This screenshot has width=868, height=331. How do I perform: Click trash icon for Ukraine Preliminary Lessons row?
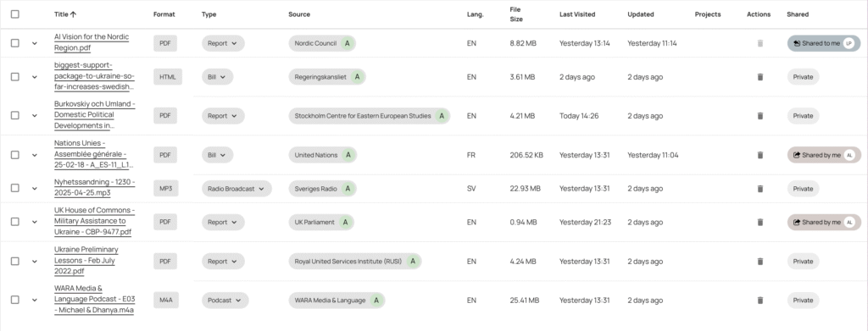pyautogui.click(x=760, y=261)
